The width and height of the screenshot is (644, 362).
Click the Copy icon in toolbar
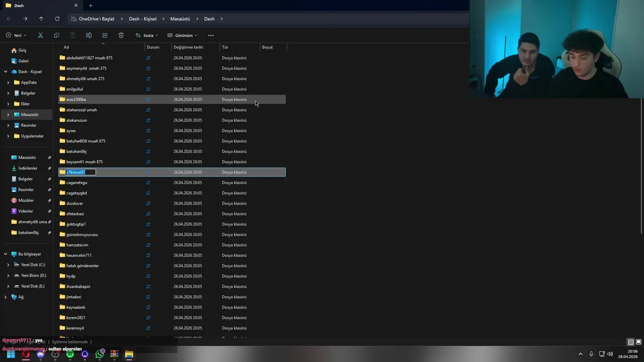[56, 35]
